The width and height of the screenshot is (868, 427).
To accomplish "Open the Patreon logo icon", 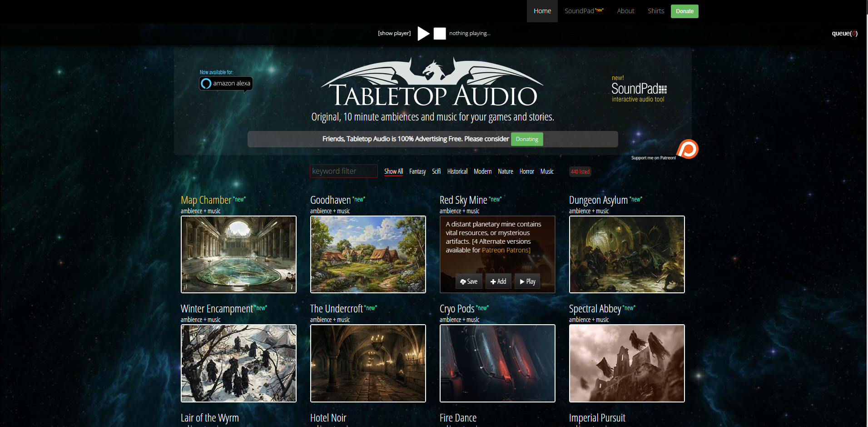I will tap(688, 149).
